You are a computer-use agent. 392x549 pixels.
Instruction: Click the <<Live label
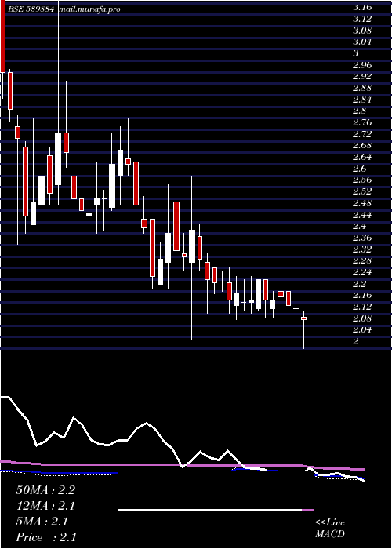coord(330,523)
